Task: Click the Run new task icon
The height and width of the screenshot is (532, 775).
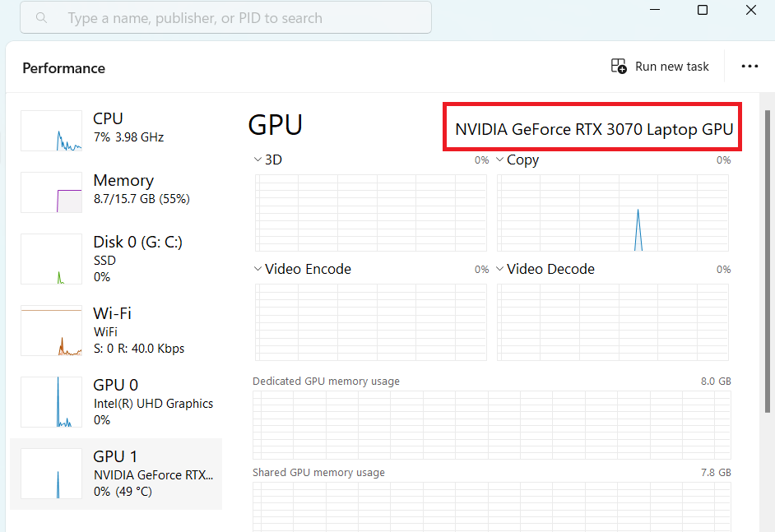Action: coord(619,66)
